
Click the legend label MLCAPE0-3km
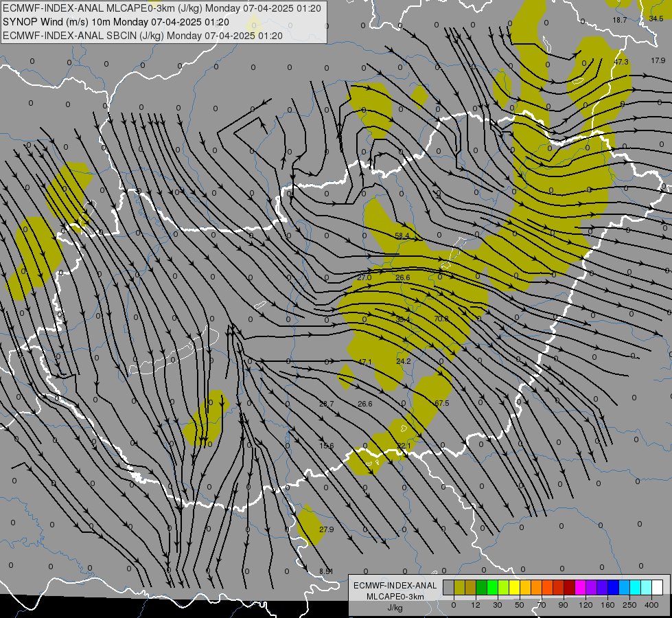[395, 597]
